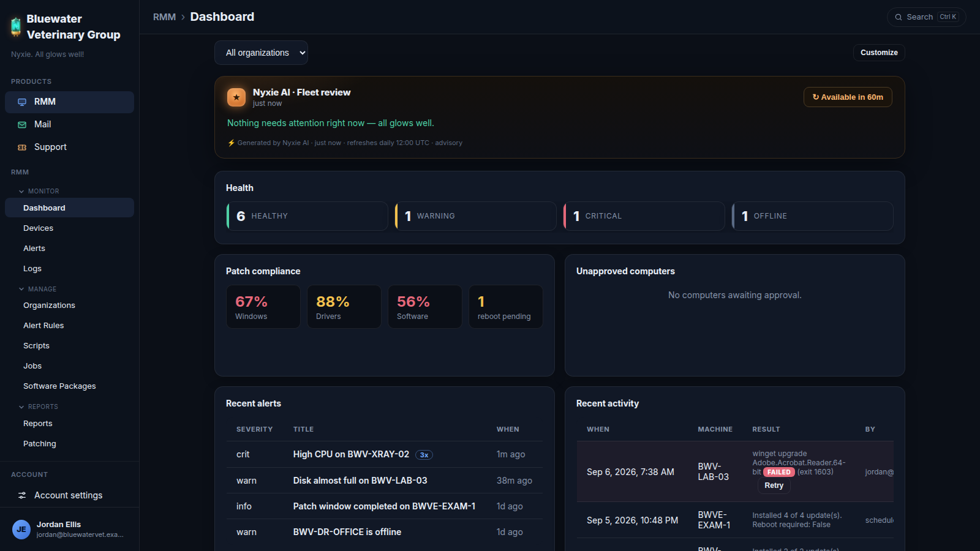
Task: Retry the failed winget upgrade
Action: [774, 485]
